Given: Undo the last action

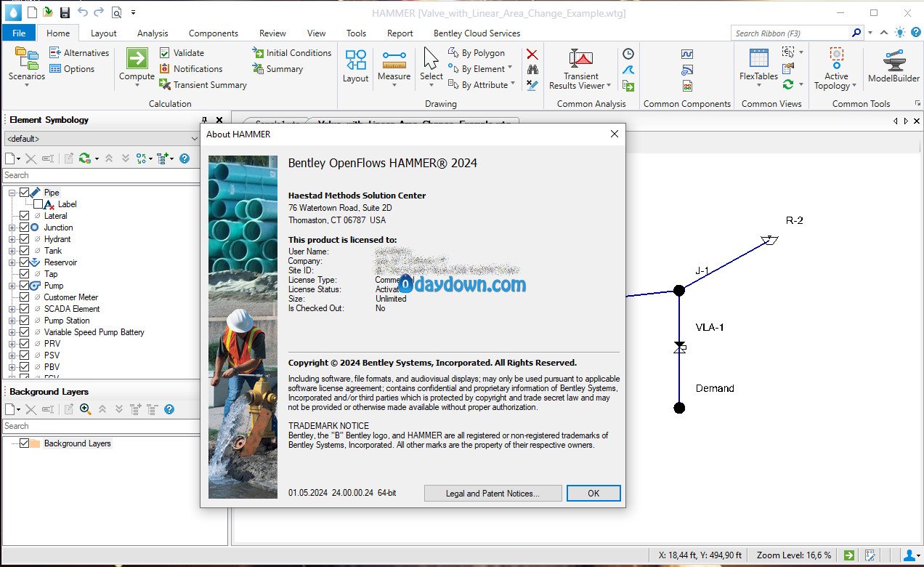Looking at the screenshot, I should [x=82, y=12].
